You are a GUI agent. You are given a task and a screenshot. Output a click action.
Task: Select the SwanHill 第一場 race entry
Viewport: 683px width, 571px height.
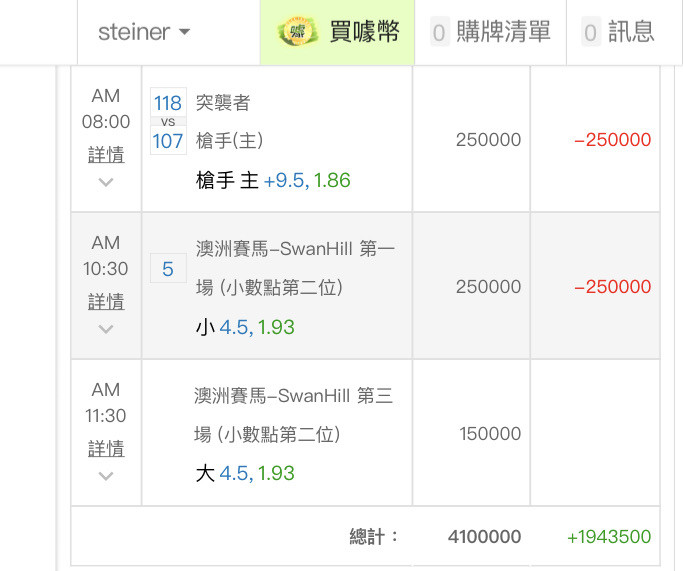(x=295, y=250)
